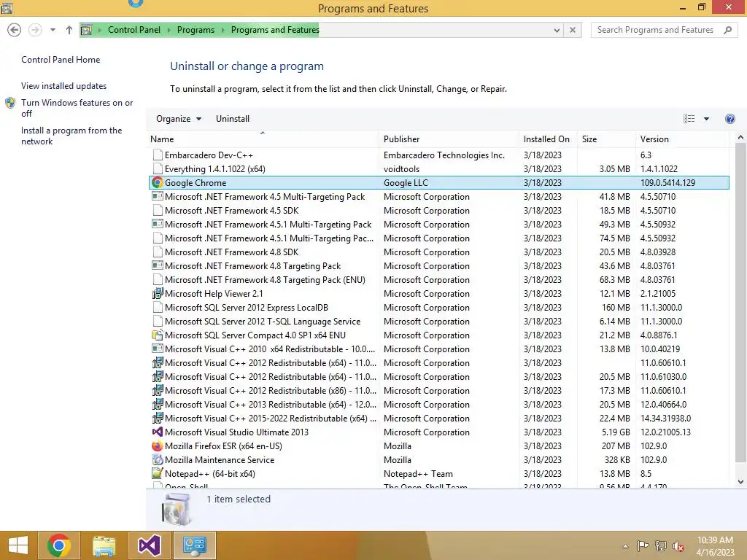Go up one level with Up arrow

pyautogui.click(x=69, y=30)
